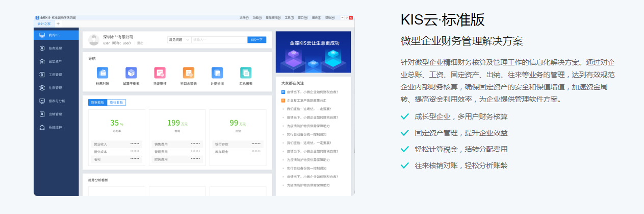Image resolution: width=644 pixels, height=214 pixels.
Task: Launch 科目余额表 navigation shortcut
Action: [x=188, y=76]
